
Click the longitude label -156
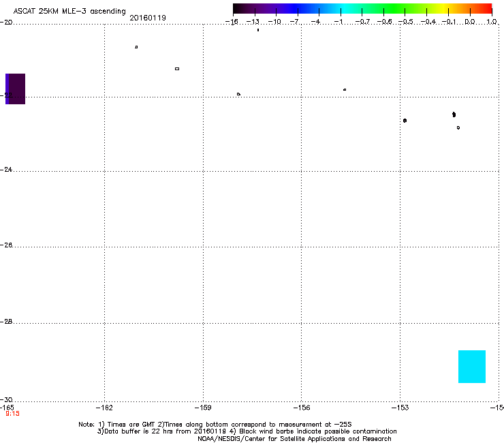(x=302, y=408)
